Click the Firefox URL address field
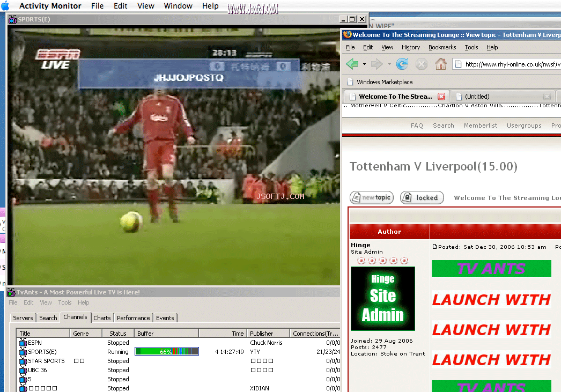Image resolution: width=561 pixels, height=392 pixels. coord(507,64)
